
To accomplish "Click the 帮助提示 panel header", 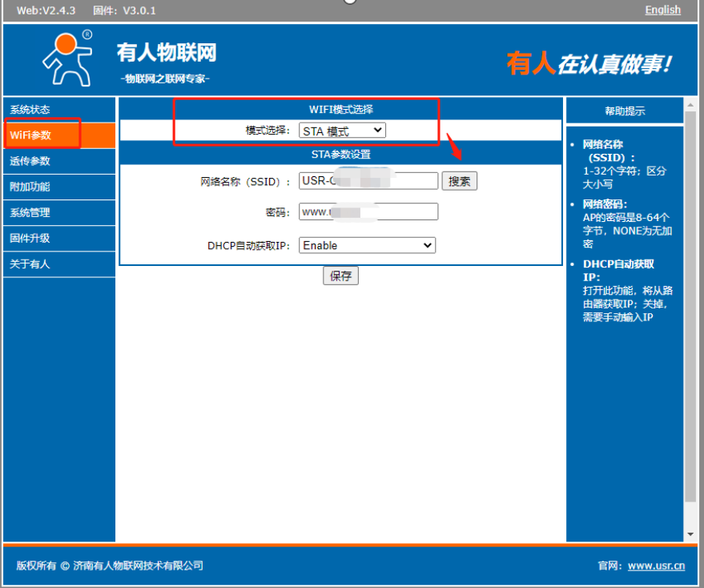I will 624,111.
